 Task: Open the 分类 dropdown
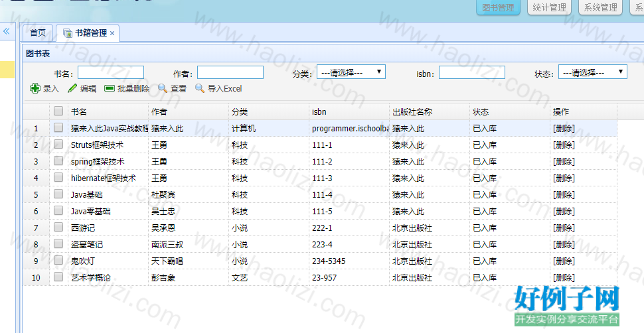pos(351,72)
